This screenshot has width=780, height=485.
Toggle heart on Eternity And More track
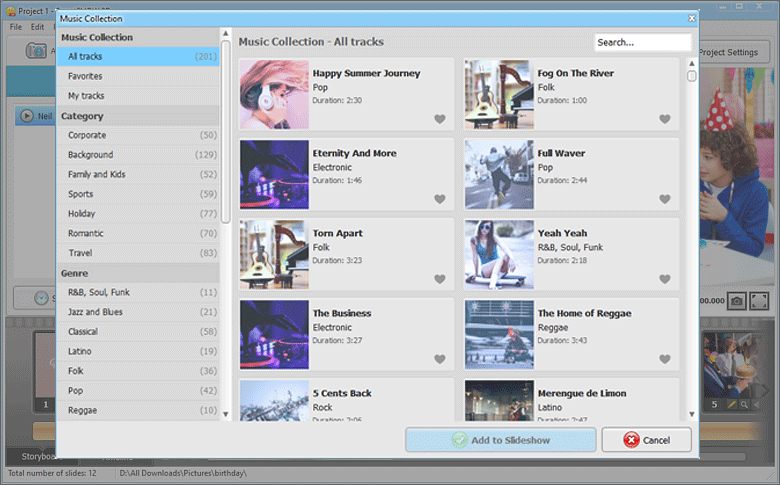[440, 199]
